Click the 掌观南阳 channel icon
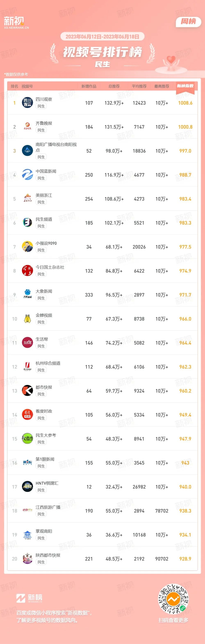 pos(27,535)
